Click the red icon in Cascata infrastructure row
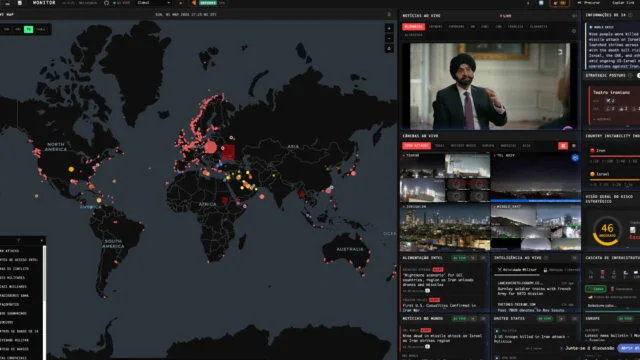This screenshot has height=360, width=640. 602,272
